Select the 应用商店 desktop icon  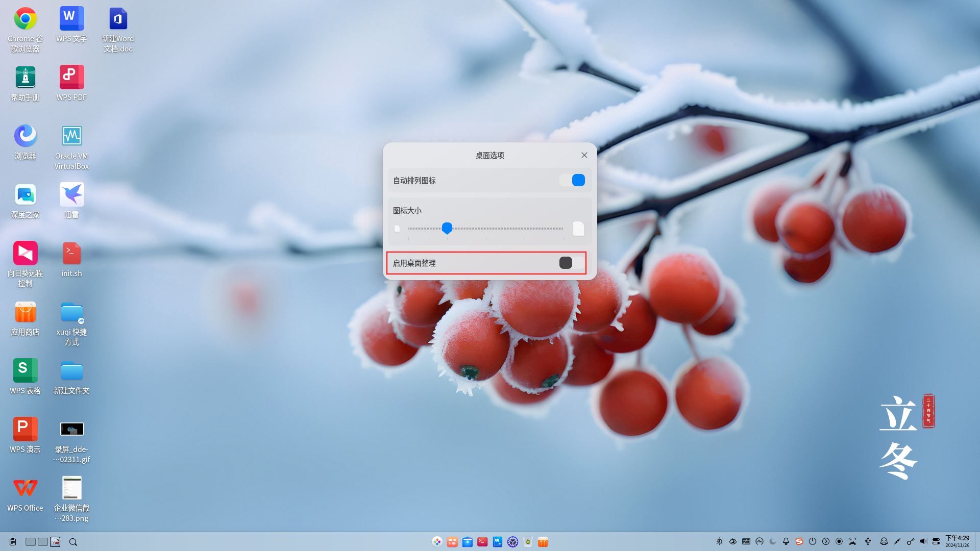click(x=25, y=318)
